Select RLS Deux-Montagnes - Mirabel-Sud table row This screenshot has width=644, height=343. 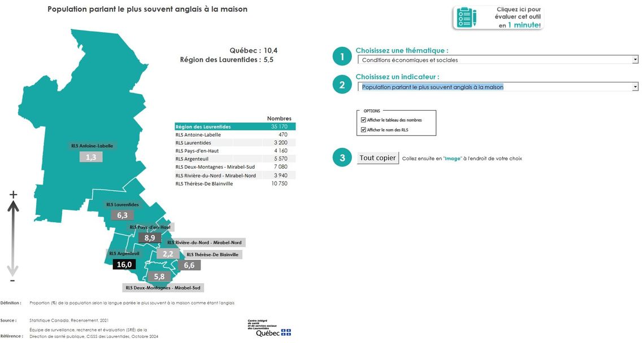235,167
